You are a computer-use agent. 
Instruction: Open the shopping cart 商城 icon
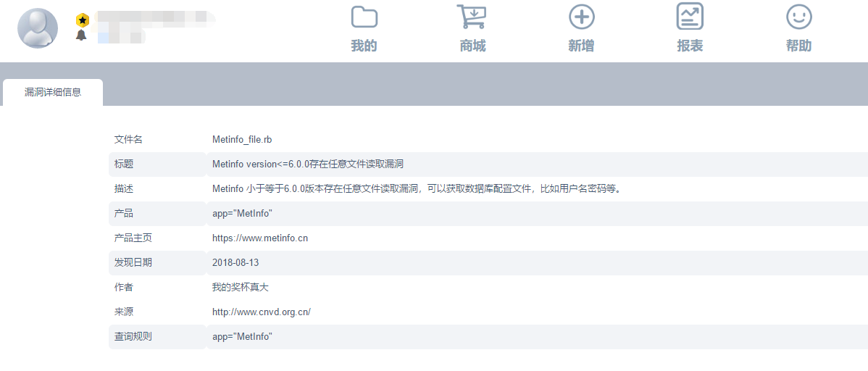tap(472, 17)
